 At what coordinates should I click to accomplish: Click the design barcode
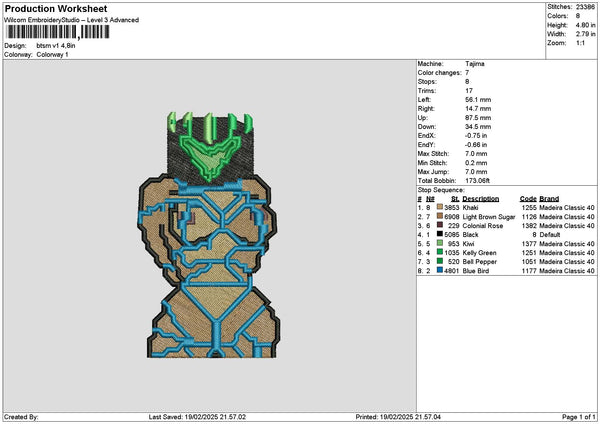click(58, 32)
